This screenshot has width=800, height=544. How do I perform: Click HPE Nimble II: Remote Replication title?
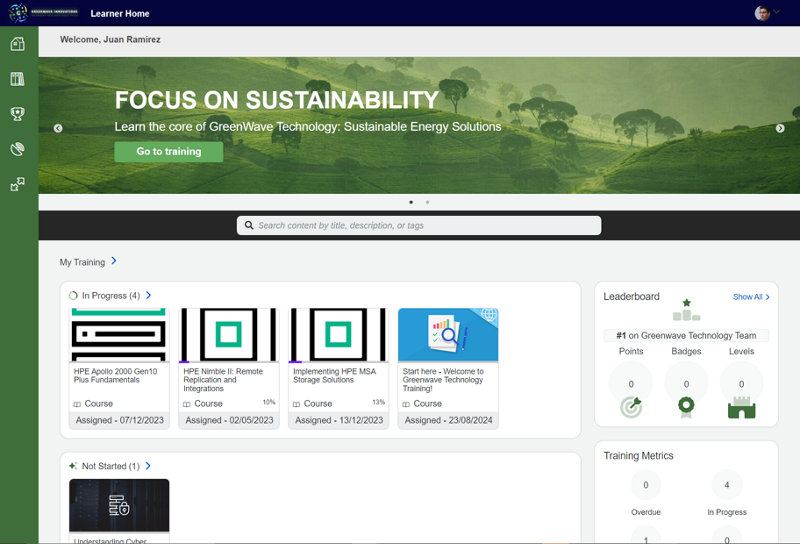click(223, 380)
